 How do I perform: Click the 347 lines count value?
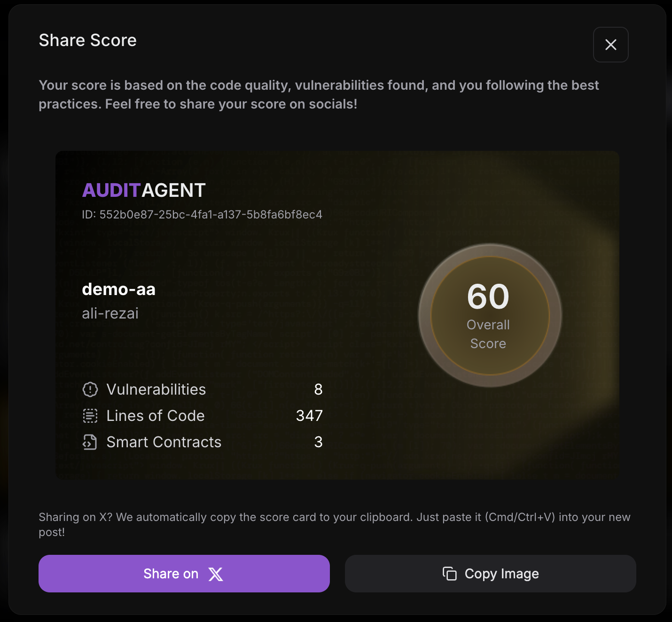coord(309,416)
